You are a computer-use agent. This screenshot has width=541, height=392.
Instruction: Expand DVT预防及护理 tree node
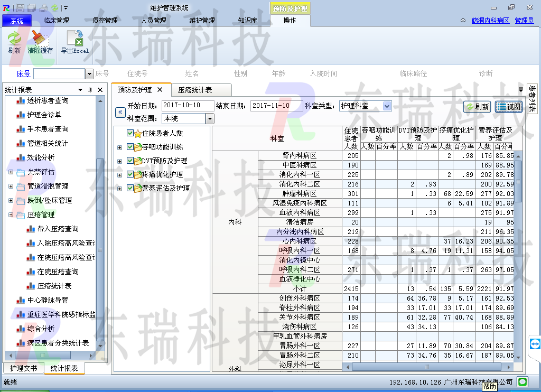pos(119,162)
